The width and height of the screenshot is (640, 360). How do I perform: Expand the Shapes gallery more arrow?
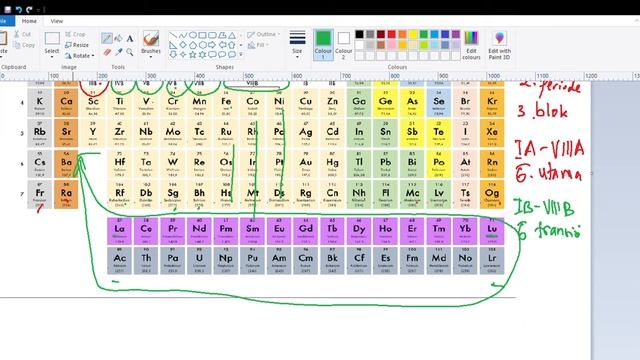point(241,54)
